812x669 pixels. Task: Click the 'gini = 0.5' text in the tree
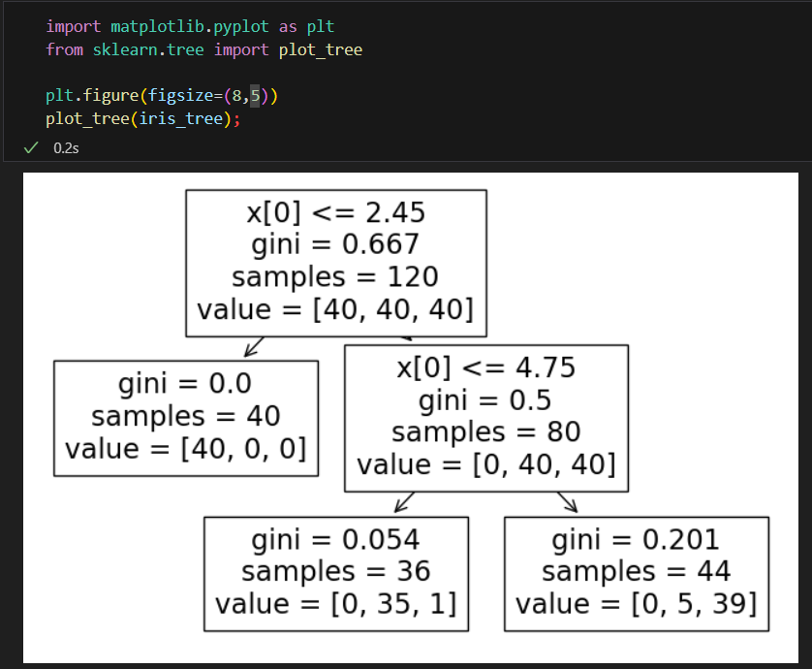pyautogui.click(x=486, y=399)
